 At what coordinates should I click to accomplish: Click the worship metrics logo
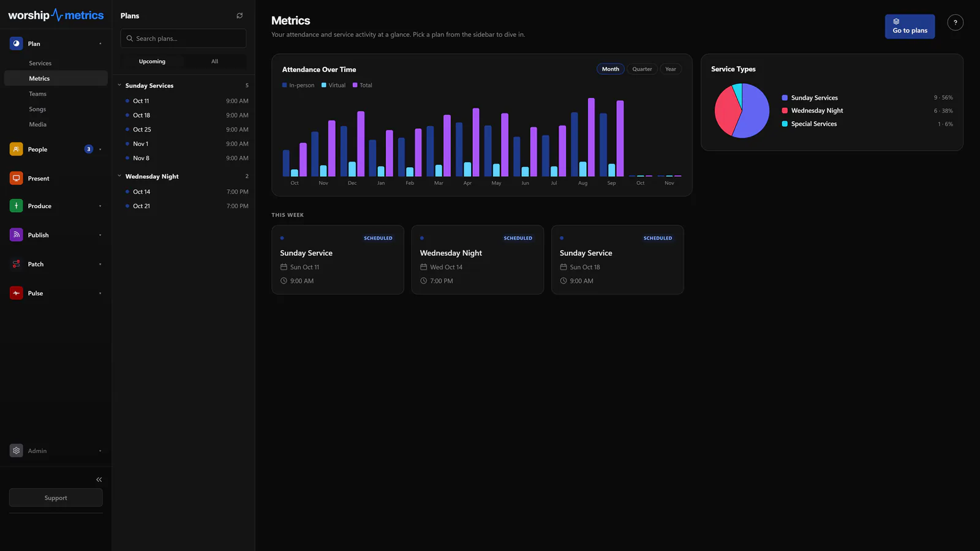click(x=56, y=15)
